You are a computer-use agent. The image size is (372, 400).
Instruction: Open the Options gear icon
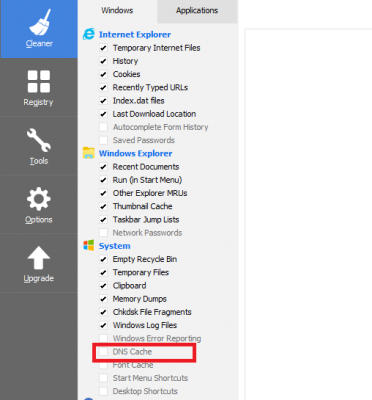(39, 199)
